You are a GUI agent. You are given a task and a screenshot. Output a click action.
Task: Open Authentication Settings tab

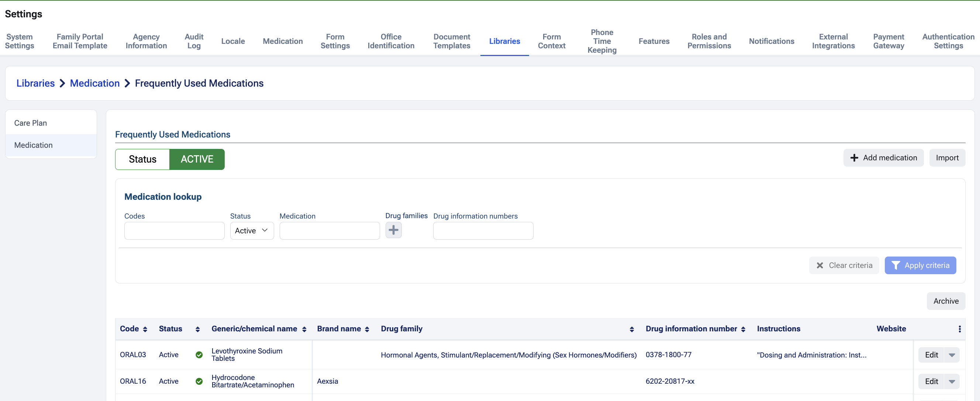[948, 41]
